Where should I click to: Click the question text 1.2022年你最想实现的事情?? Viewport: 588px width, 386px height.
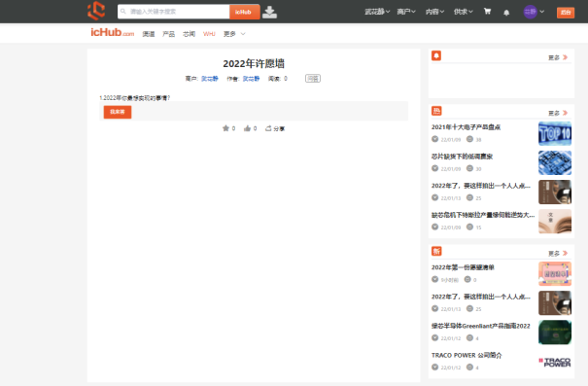point(135,98)
